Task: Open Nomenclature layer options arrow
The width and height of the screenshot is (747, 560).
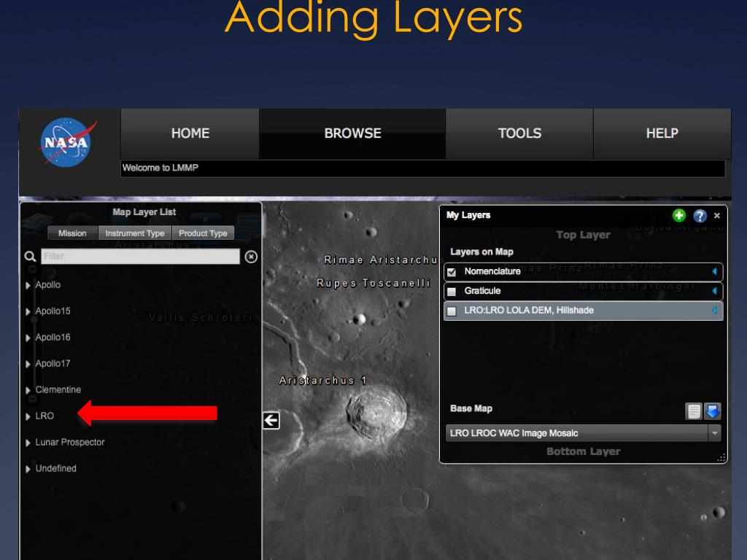Action: coord(715,271)
